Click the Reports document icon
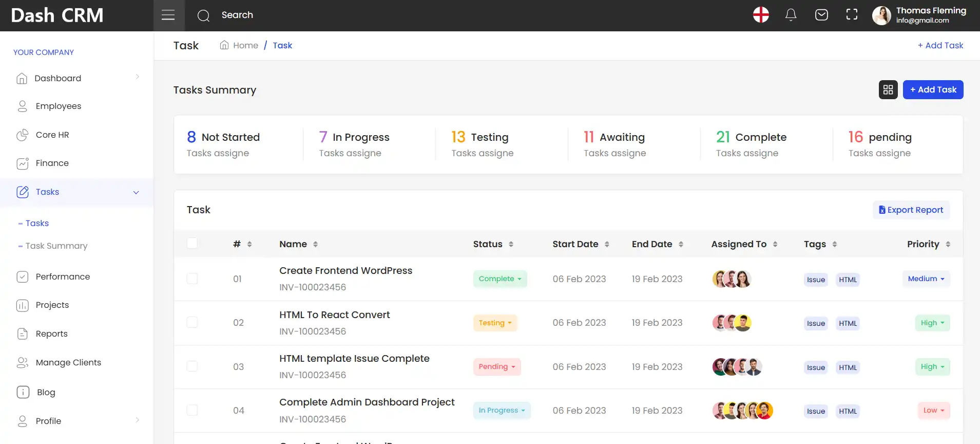 (23, 334)
